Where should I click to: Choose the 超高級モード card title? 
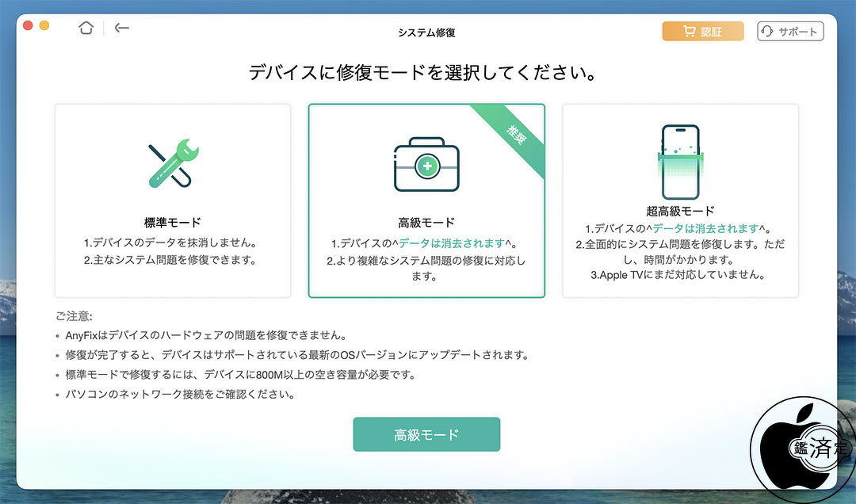coord(680,211)
